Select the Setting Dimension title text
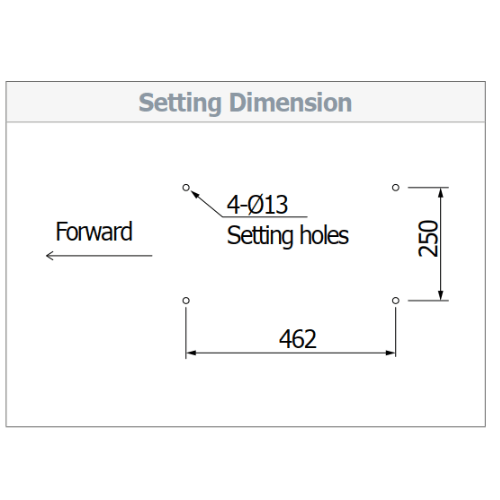 pos(245,103)
